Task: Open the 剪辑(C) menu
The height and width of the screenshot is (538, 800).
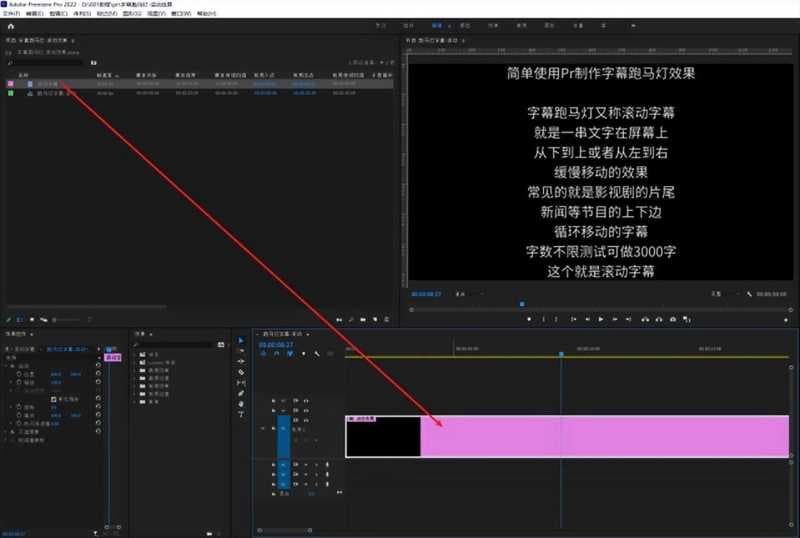Action: tap(58, 14)
